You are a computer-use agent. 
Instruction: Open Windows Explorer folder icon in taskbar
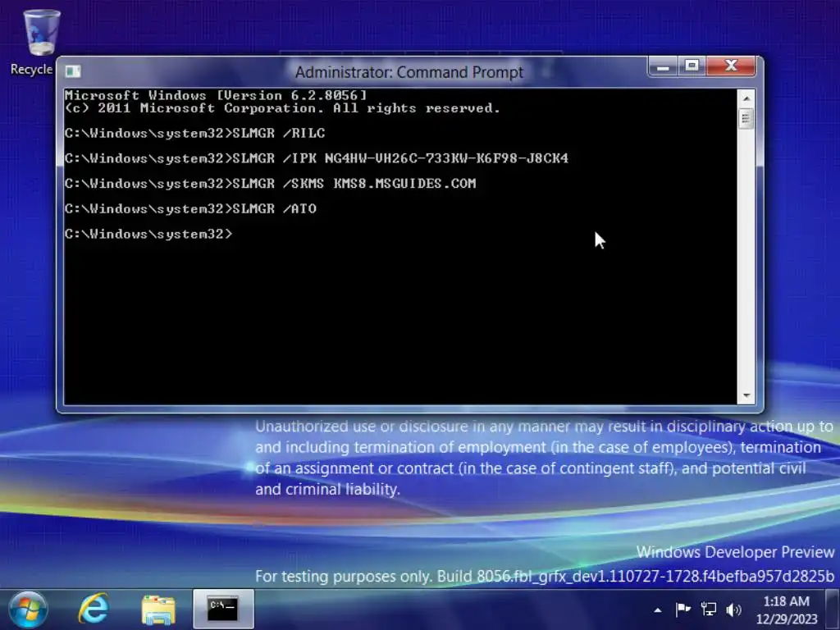pyautogui.click(x=158, y=609)
